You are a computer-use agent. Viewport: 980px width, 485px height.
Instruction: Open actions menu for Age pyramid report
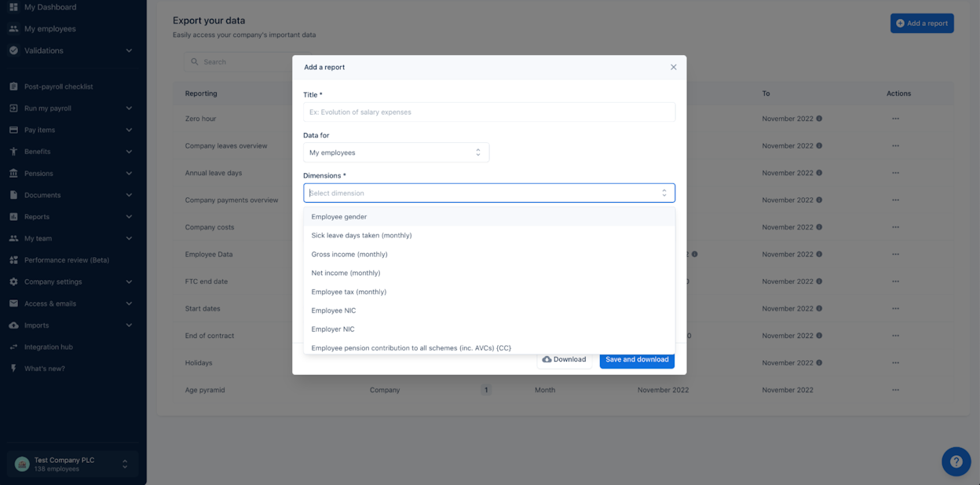[895, 390]
